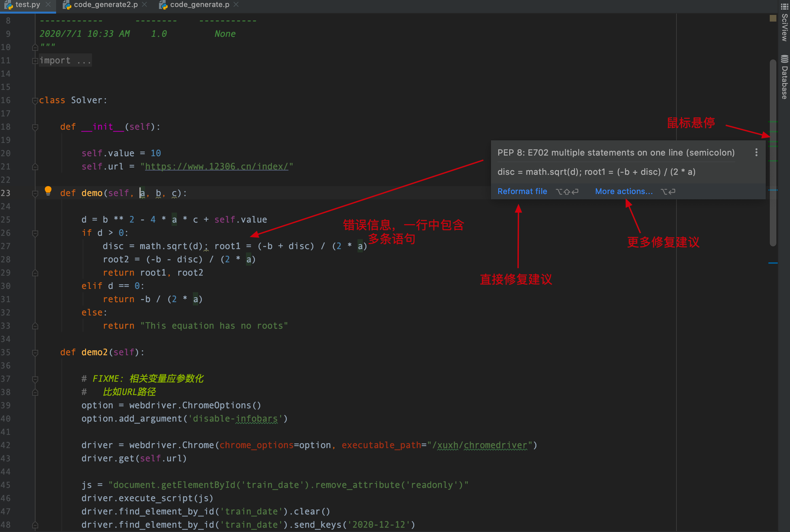Collapse the class Solver block
This screenshot has height=532, width=790.
point(35,100)
